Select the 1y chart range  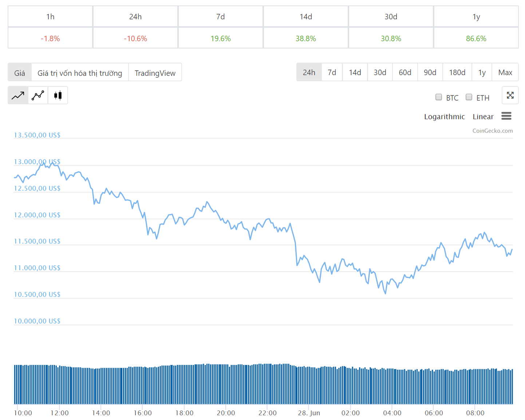click(x=482, y=72)
